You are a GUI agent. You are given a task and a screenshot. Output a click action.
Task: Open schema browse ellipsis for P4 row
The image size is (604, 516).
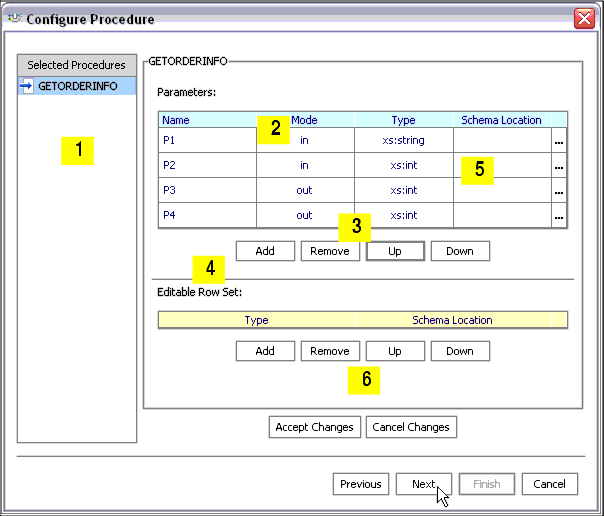[x=559, y=215]
